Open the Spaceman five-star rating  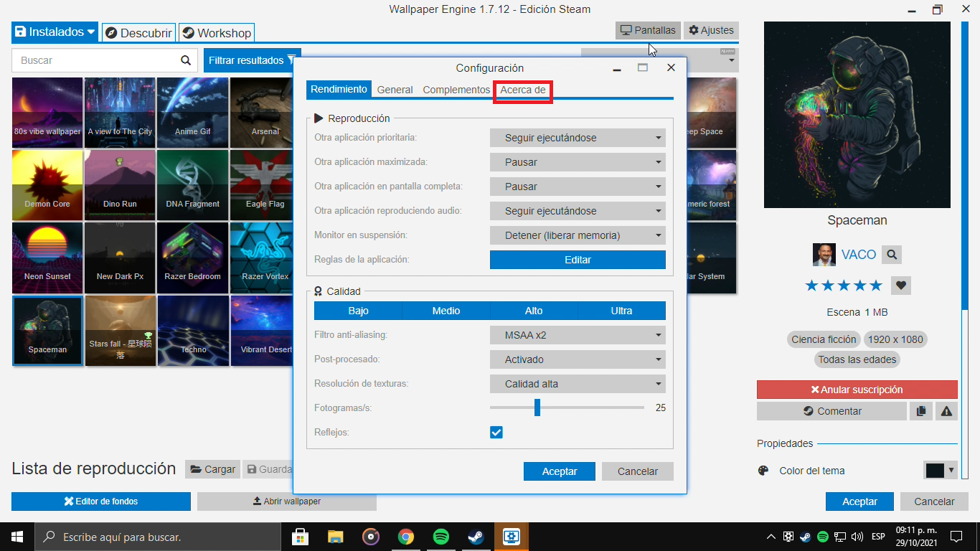tap(844, 286)
